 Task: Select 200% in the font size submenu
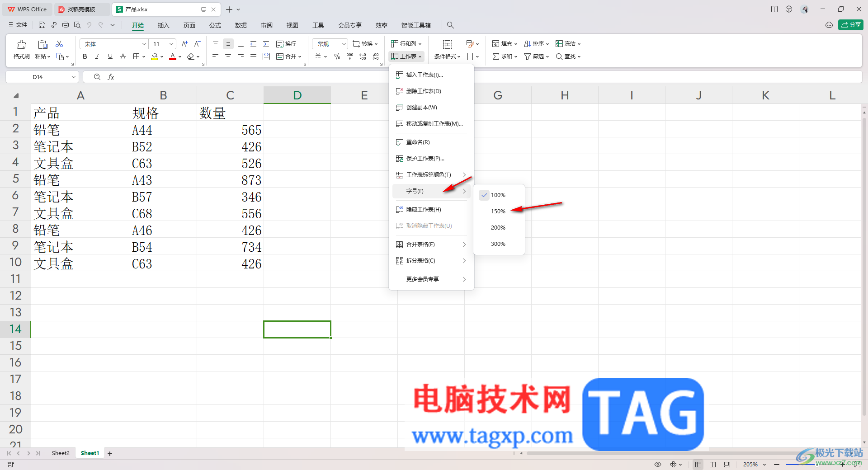[x=499, y=228]
